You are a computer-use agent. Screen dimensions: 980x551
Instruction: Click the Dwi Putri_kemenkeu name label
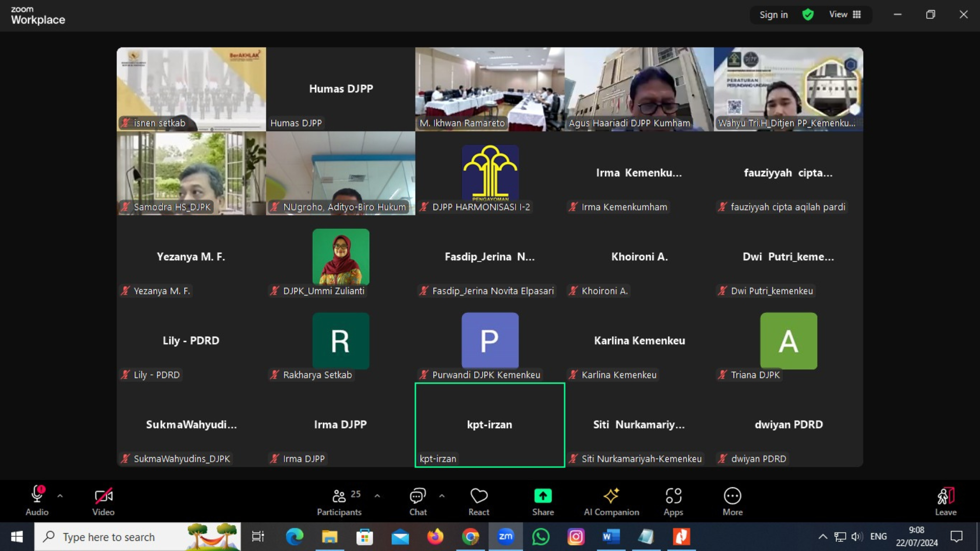click(x=772, y=291)
